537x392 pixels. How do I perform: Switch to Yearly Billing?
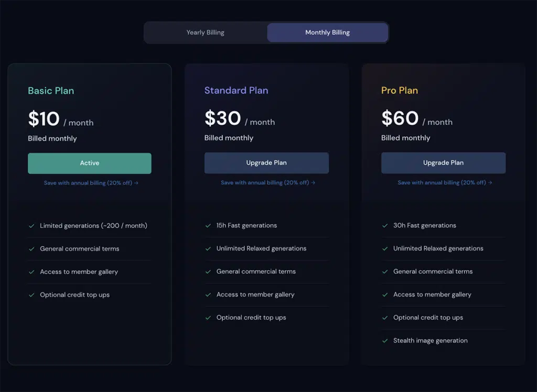[205, 32]
